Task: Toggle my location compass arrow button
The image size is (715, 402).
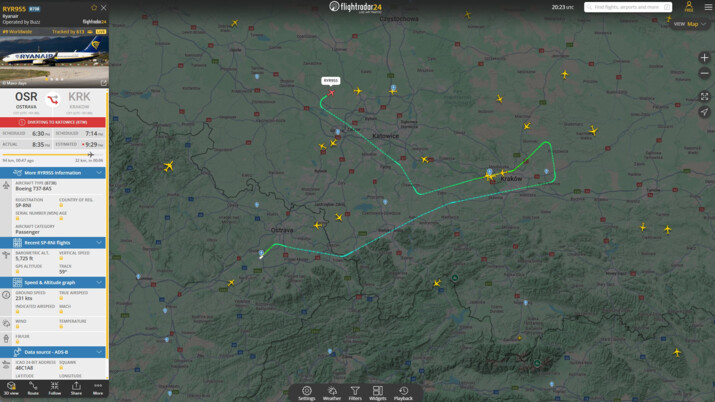Action: pos(704,112)
